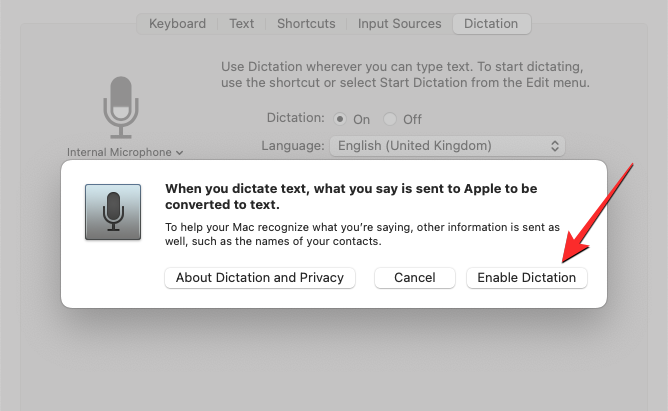Switch to the Input Sources tab
Viewport: 668px width, 411px height.
click(x=397, y=23)
